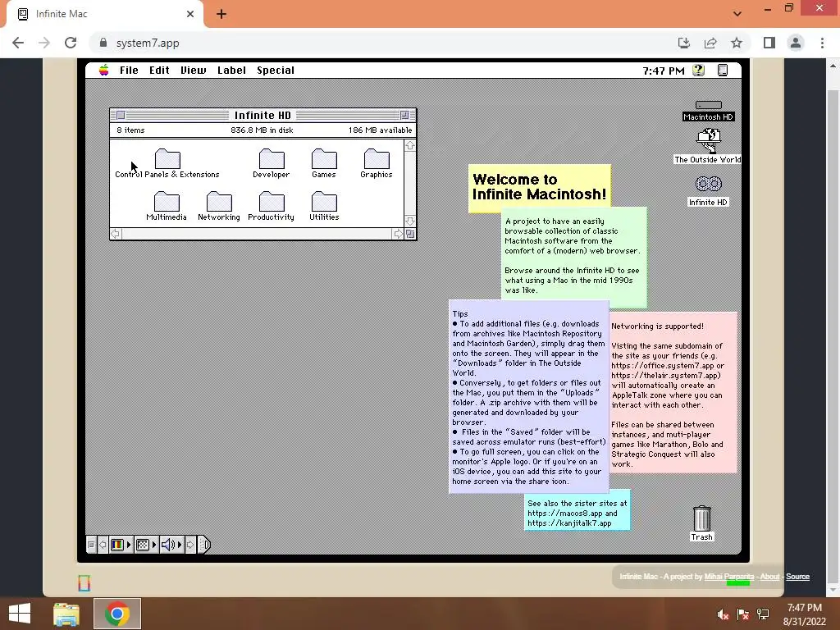Open the File menu
This screenshot has height=630, width=840.
coord(129,71)
